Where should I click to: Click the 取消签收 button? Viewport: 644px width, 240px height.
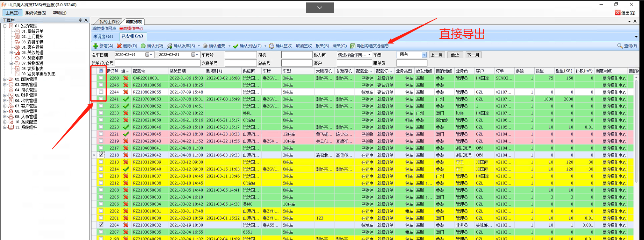304,46
